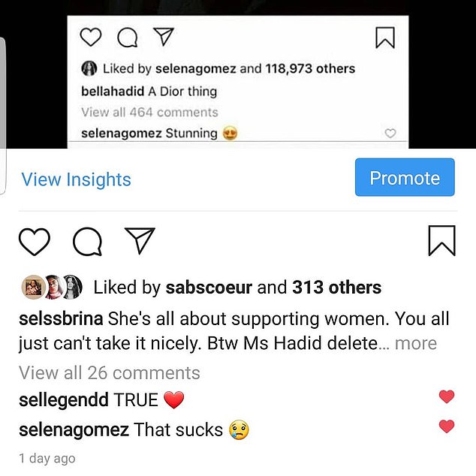Unlike the sellegendd TRUE comment
The width and height of the screenshot is (476, 476).
pos(447,397)
